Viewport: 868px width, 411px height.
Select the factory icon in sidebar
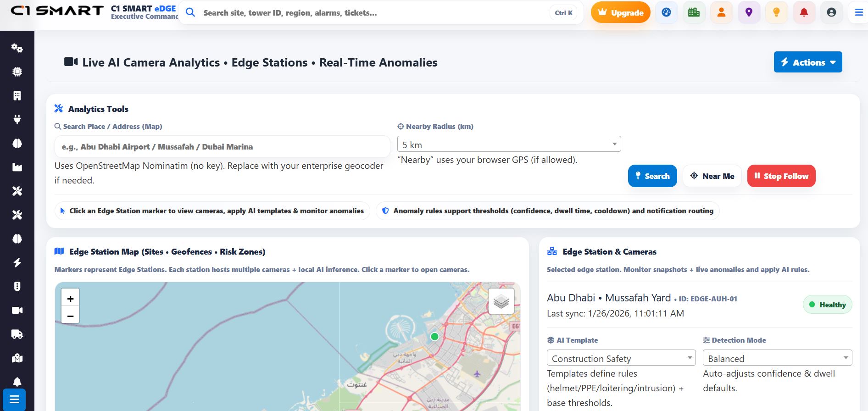17,167
